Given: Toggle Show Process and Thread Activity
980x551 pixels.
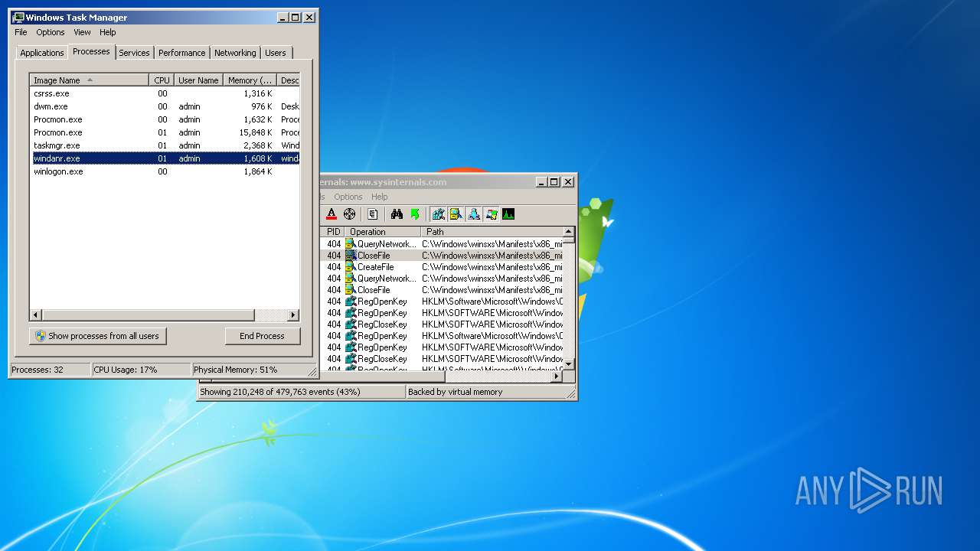Looking at the screenshot, I should click(491, 214).
